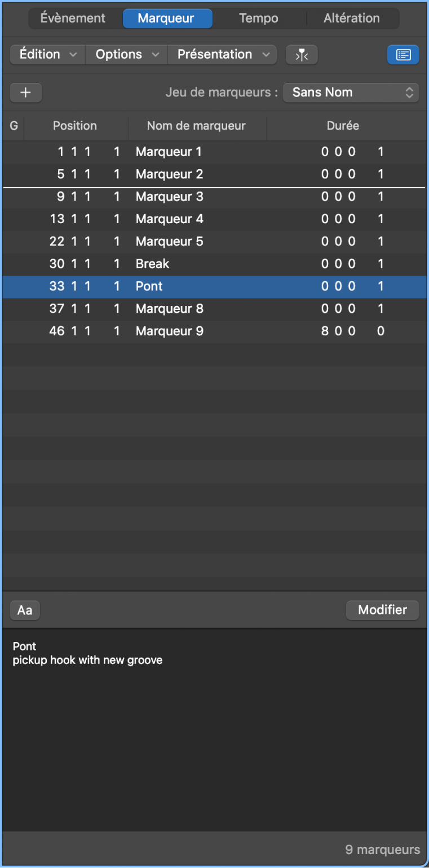Screen dimensions: 429x868
Task: Toggle the event list view button
Action: click(403, 55)
